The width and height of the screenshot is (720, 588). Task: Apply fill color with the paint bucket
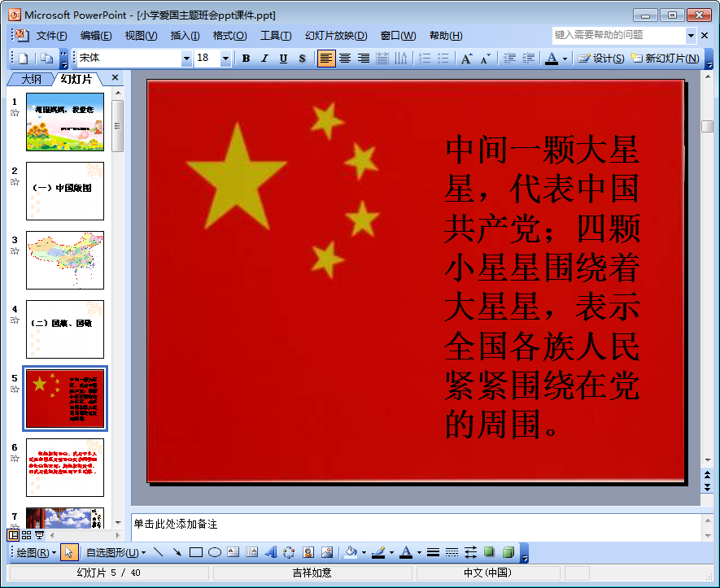[x=351, y=552]
